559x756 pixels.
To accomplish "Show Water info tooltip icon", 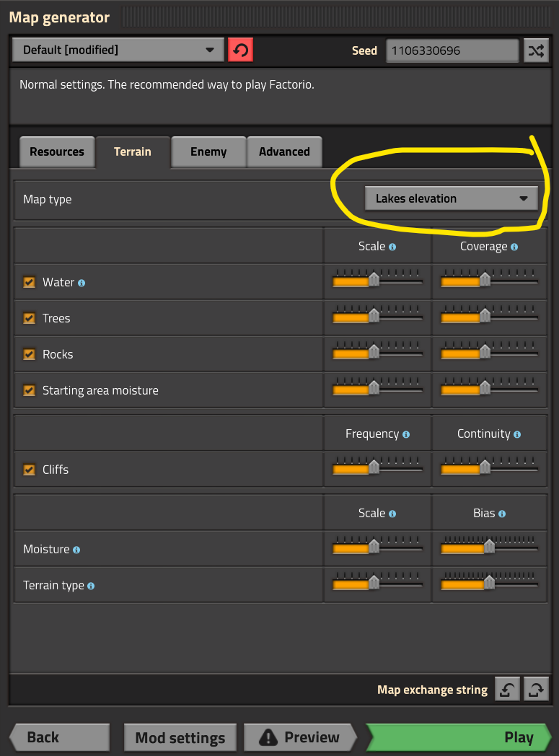I will [x=82, y=283].
